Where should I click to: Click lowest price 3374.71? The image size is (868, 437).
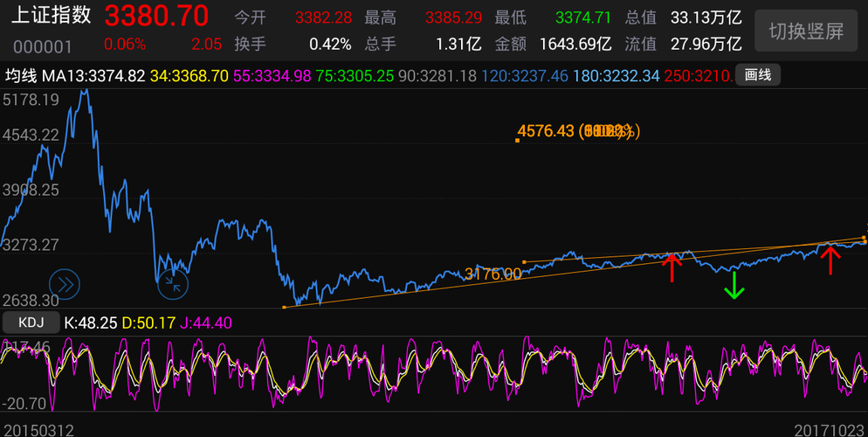click(583, 17)
